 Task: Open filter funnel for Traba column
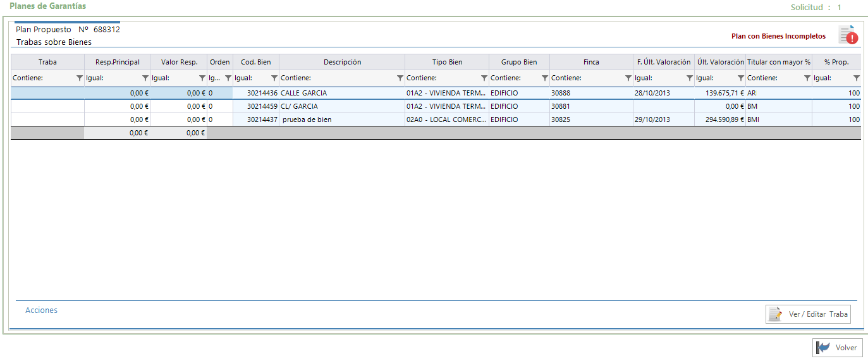pyautogui.click(x=79, y=78)
